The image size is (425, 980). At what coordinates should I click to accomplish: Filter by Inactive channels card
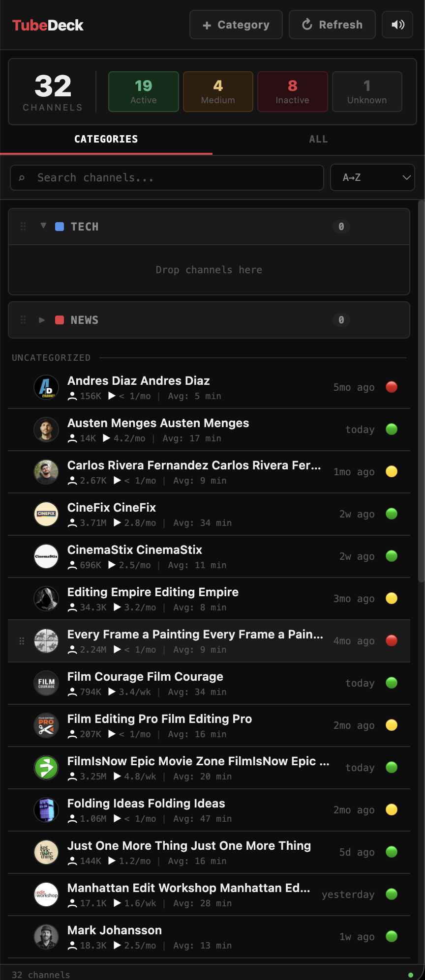pos(293,91)
